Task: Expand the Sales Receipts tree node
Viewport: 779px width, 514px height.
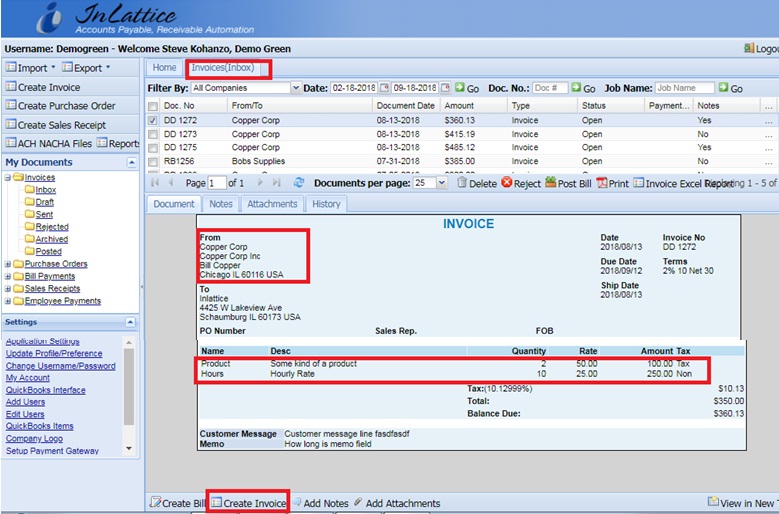Action: pyautogui.click(x=7, y=289)
